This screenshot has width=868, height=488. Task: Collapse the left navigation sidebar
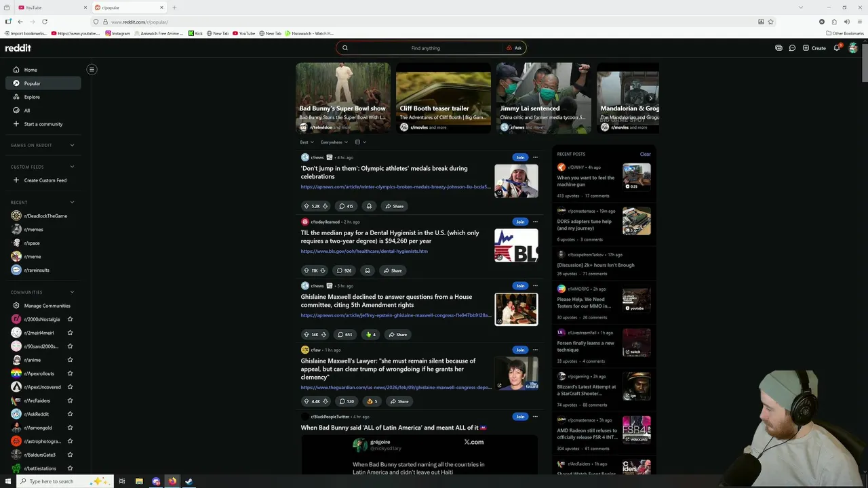(92, 69)
